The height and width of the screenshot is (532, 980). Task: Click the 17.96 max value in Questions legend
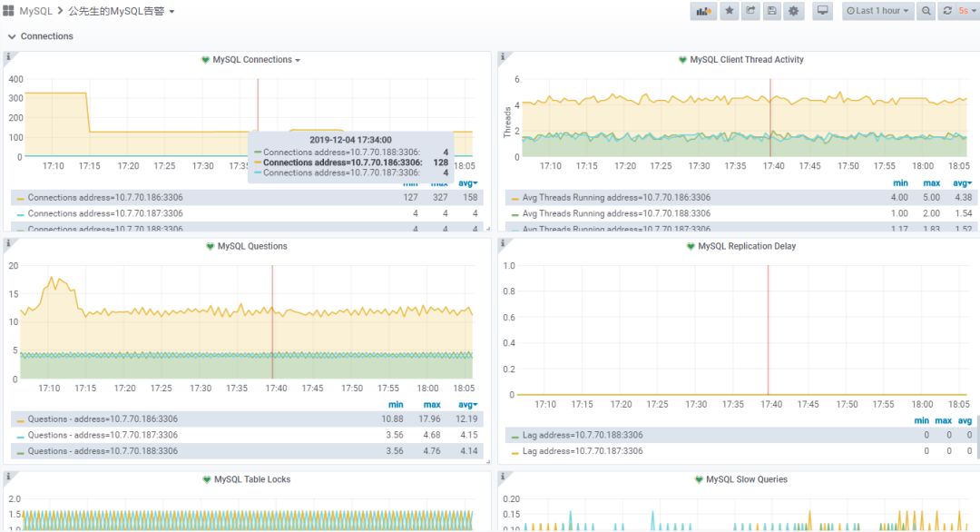(429, 419)
